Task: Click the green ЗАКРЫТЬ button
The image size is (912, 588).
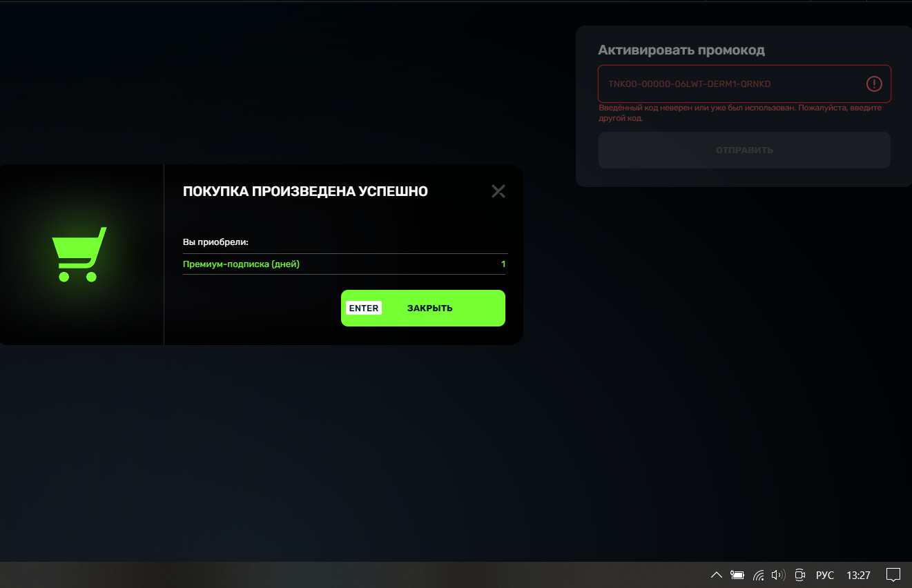Action: point(423,308)
